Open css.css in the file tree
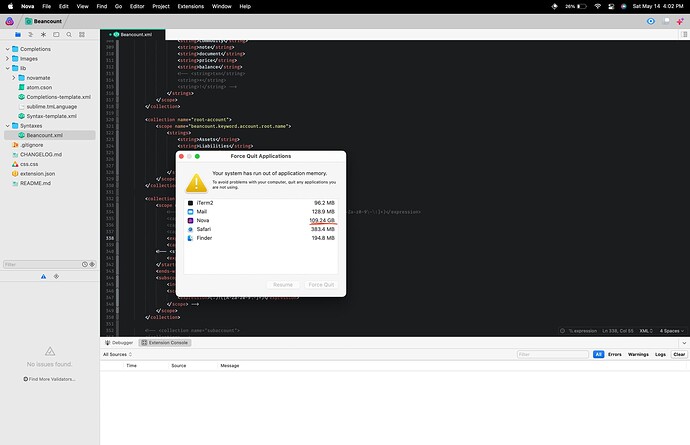The width and height of the screenshot is (690, 445). coord(29,164)
